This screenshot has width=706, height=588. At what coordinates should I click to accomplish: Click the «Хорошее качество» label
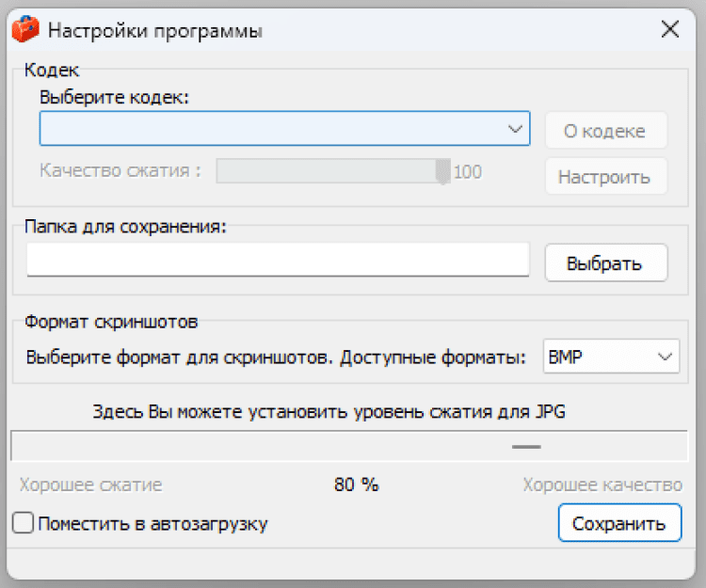pyautogui.click(x=602, y=485)
